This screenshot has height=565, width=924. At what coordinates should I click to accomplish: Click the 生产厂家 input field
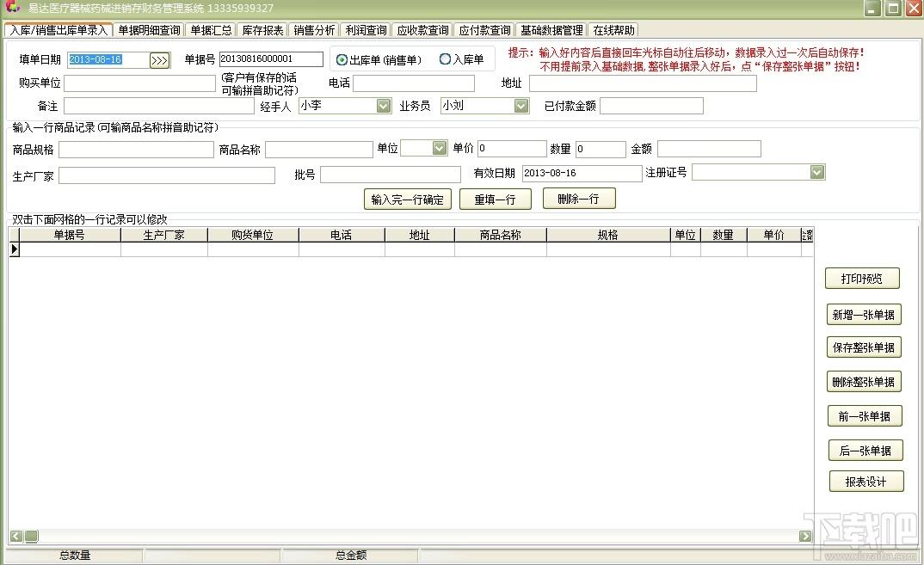(167, 175)
